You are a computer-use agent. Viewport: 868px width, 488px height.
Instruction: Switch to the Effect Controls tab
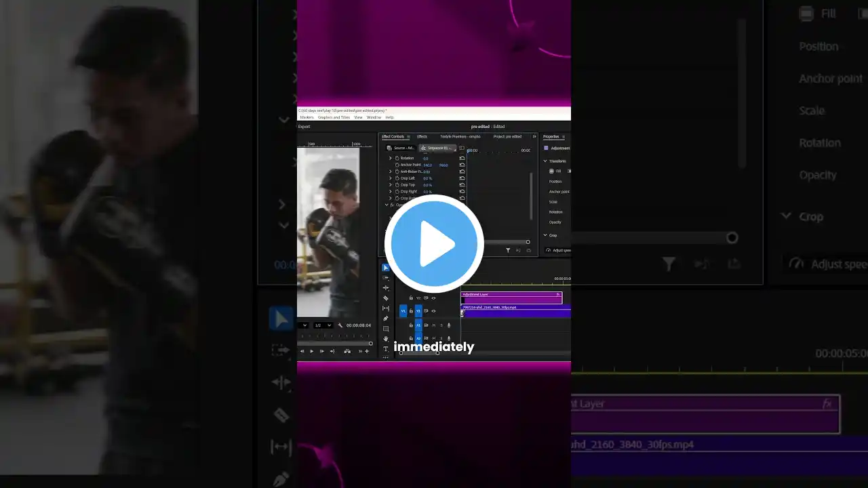393,137
